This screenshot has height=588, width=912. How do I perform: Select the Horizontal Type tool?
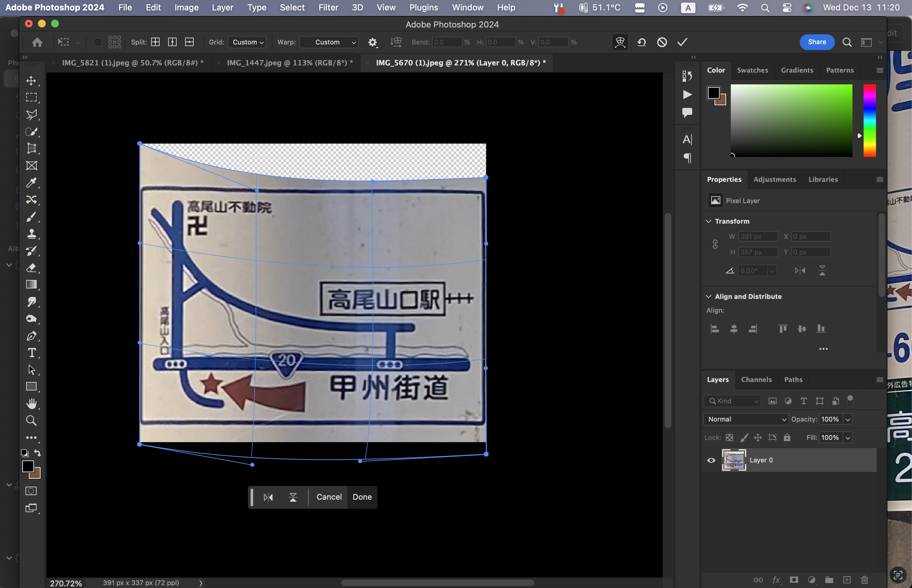pos(31,353)
